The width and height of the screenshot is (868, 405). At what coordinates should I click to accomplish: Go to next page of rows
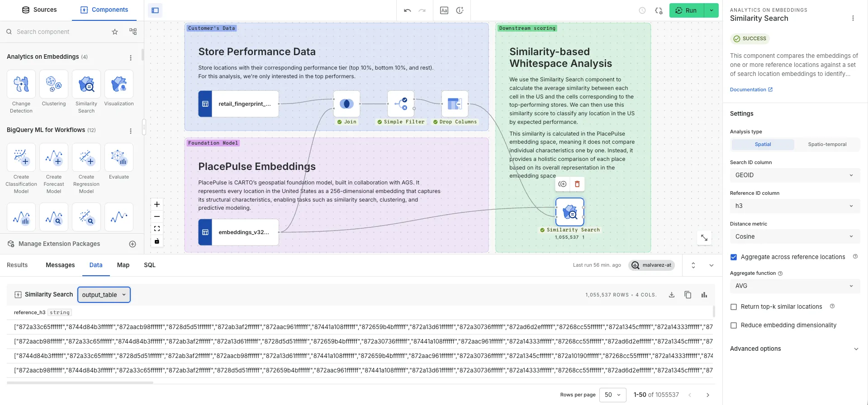tap(708, 395)
